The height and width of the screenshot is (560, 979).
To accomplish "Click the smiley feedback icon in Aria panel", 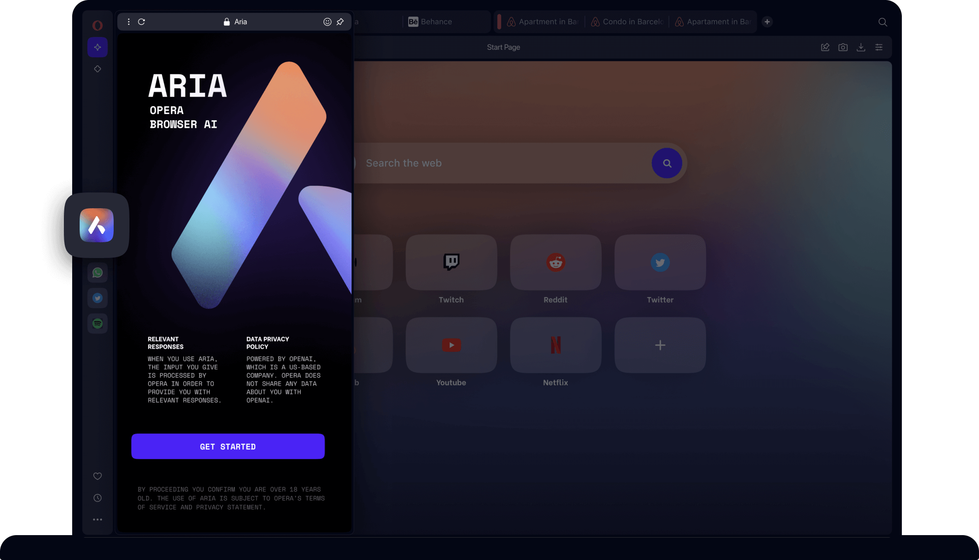I will click(x=327, y=22).
